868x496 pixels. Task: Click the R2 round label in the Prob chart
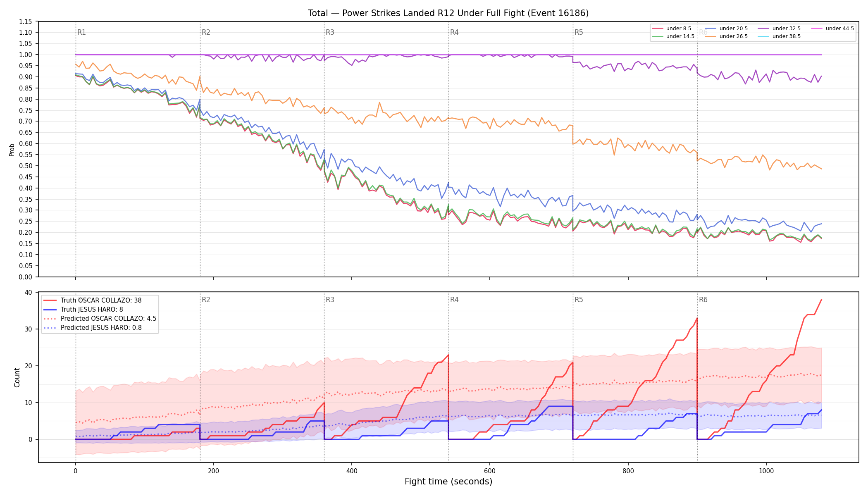pos(206,32)
